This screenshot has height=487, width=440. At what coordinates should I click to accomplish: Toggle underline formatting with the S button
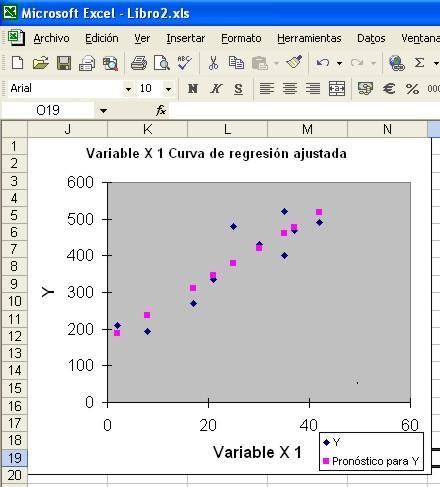pyautogui.click(x=238, y=89)
